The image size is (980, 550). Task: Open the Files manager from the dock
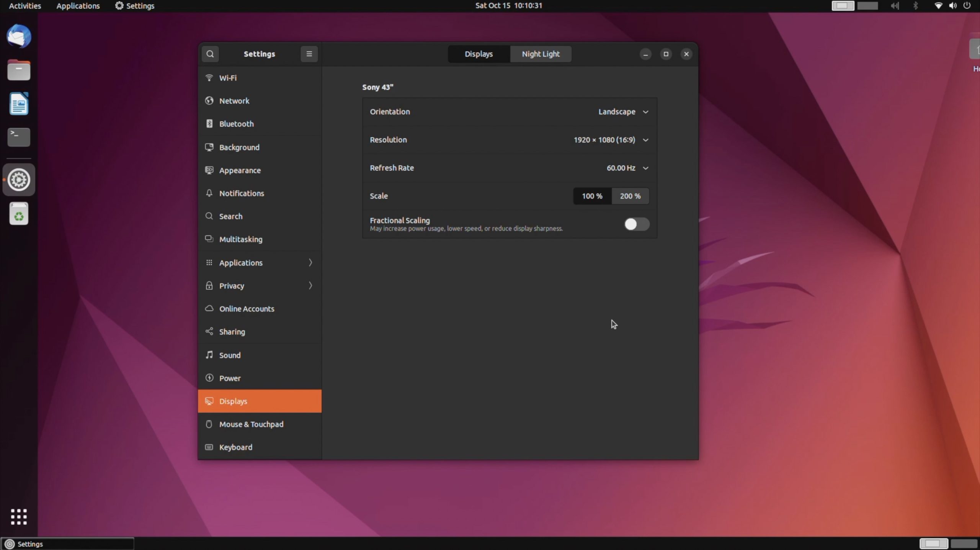coord(19,70)
